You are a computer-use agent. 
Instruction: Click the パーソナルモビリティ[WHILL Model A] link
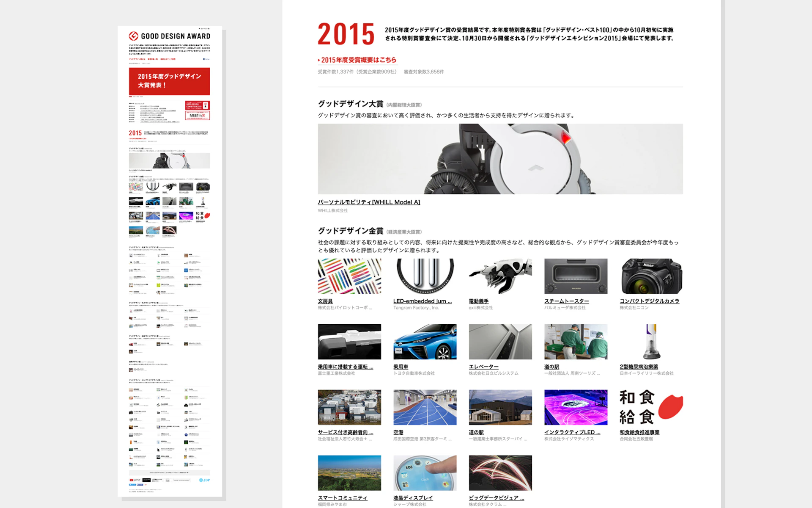click(x=369, y=202)
